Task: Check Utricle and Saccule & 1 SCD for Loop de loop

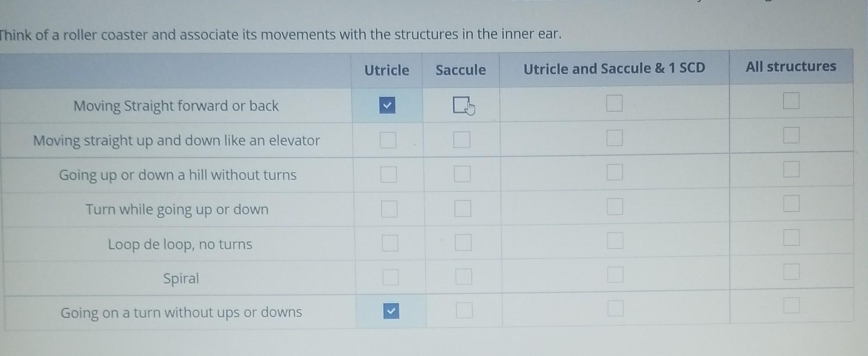Action: coord(615,241)
